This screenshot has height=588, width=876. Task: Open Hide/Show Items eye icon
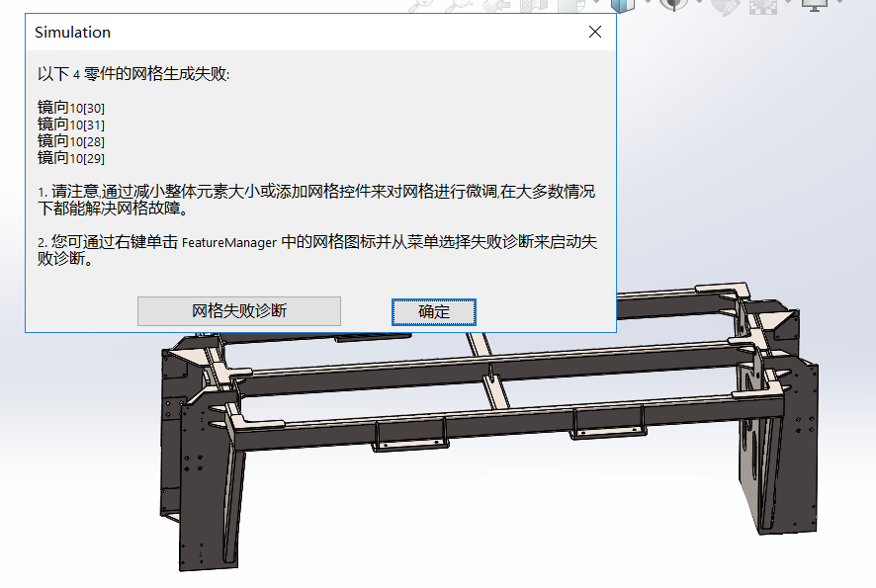(x=673, y=5)
